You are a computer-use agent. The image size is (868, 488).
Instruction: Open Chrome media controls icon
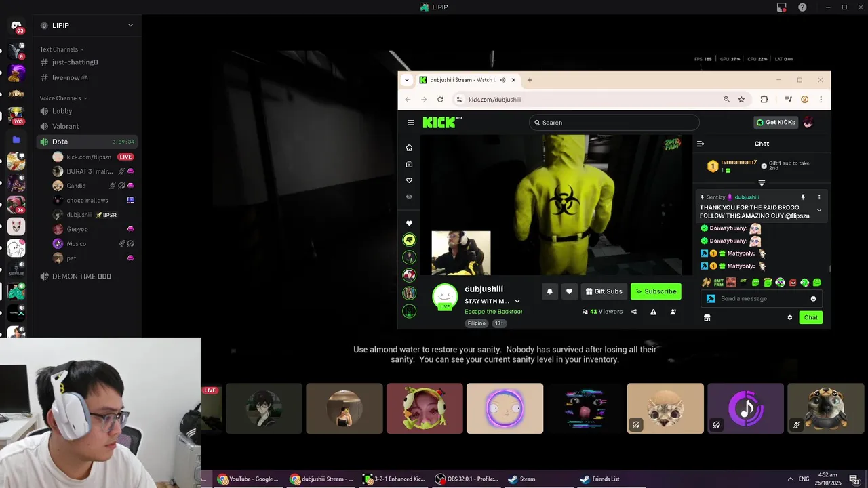tap(788, 99)
